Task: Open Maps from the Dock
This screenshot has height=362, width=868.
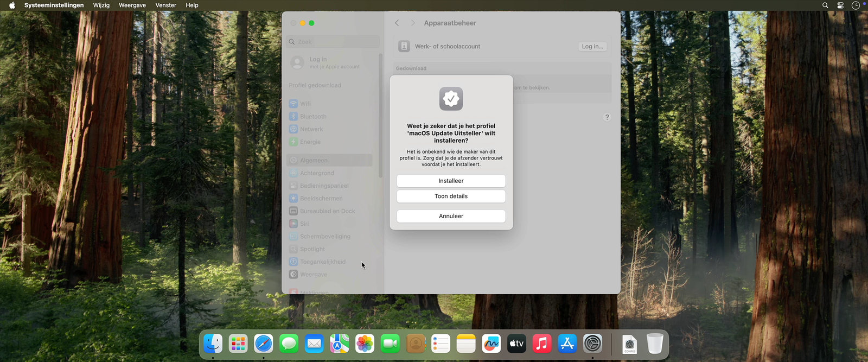Action: pos(340,344)
